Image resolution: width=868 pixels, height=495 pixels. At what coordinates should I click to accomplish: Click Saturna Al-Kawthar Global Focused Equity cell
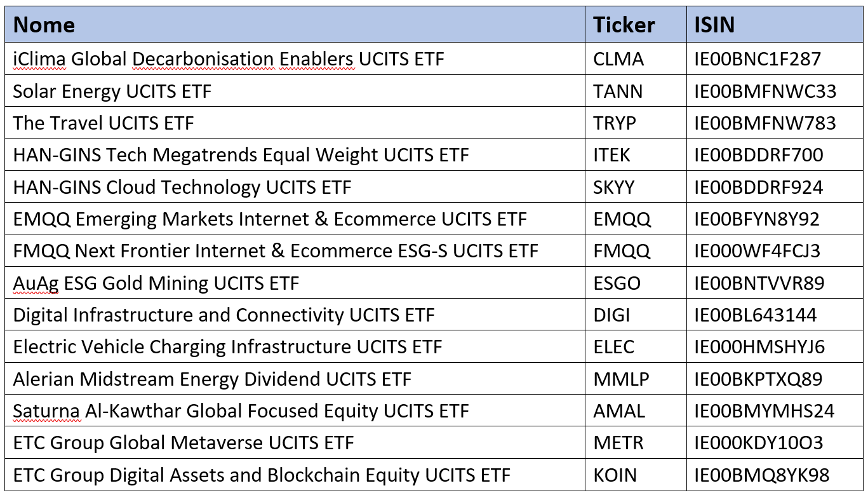pos(295,410)
